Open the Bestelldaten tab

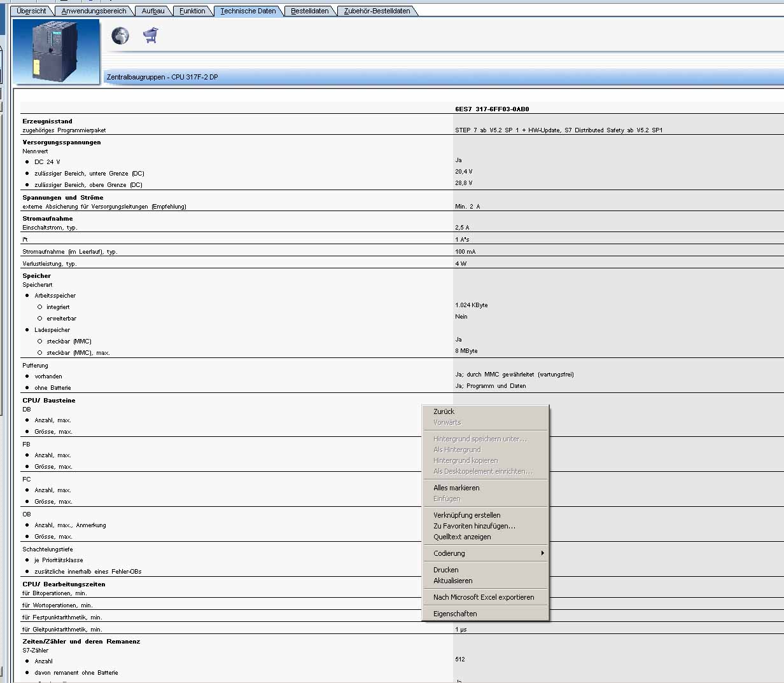point(310,11)
